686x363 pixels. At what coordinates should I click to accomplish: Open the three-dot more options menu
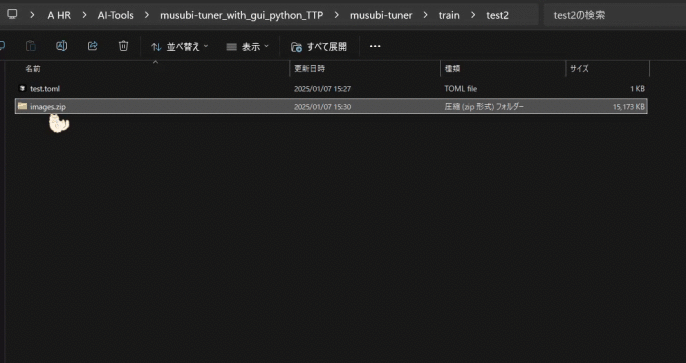375,46
